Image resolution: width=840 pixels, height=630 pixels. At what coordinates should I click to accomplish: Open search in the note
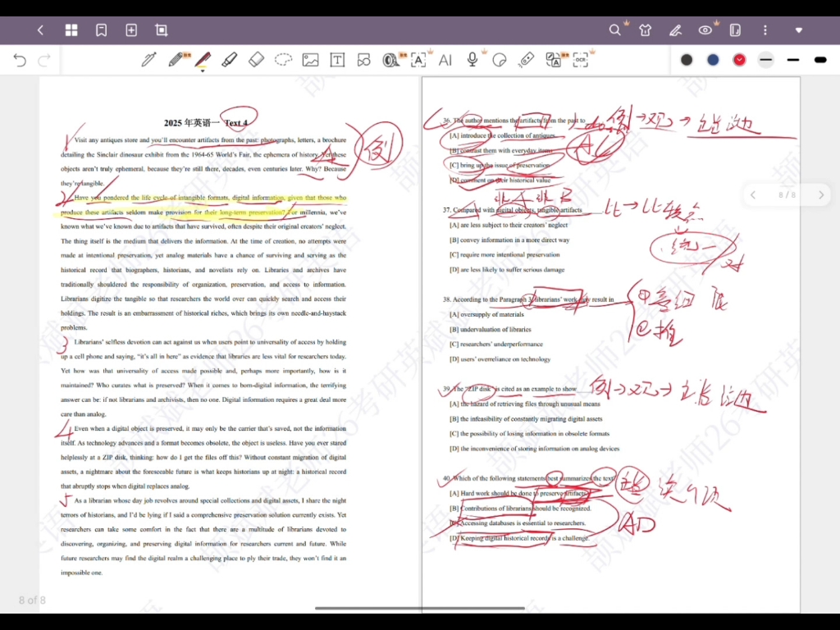pyautogui.click(x=615, y=30)
